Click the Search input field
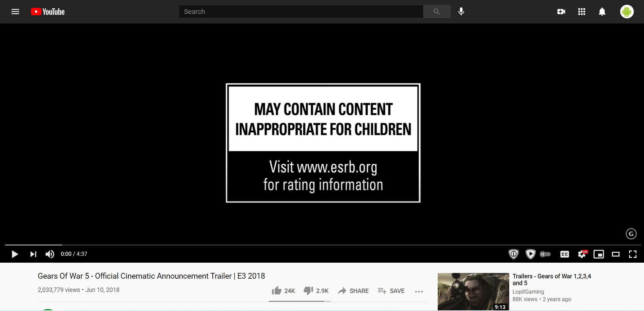 (301, 12)
